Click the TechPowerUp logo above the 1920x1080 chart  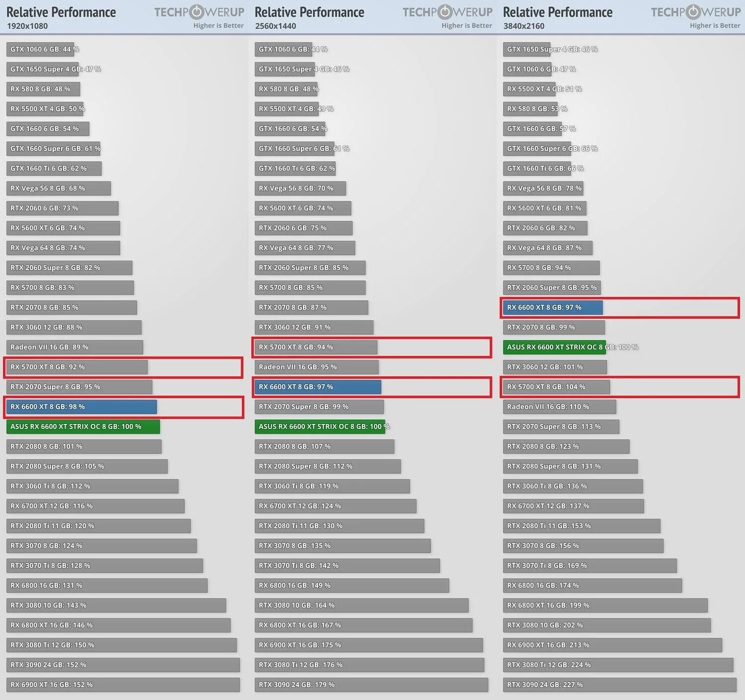[x=199, y=12]
